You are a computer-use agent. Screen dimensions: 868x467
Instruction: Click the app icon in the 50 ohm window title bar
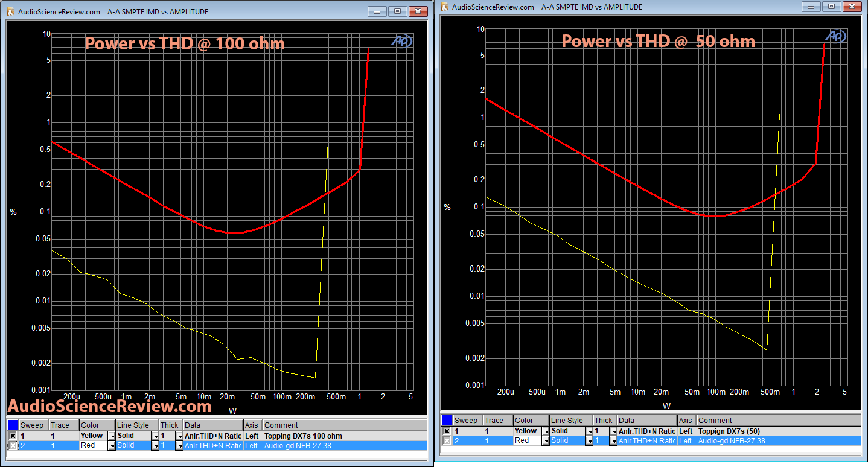pyautogui.click(x=445, y=7)
